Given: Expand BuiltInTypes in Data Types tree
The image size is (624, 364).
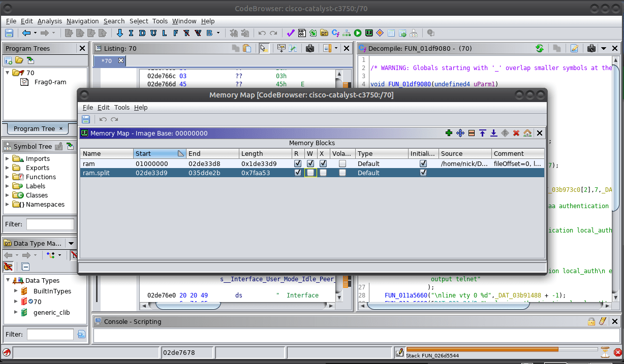Looking at the screenshot, I should [15, 291].
